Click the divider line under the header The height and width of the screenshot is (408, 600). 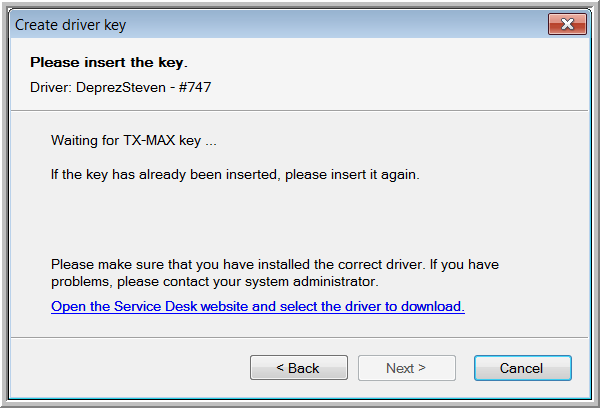300,109
